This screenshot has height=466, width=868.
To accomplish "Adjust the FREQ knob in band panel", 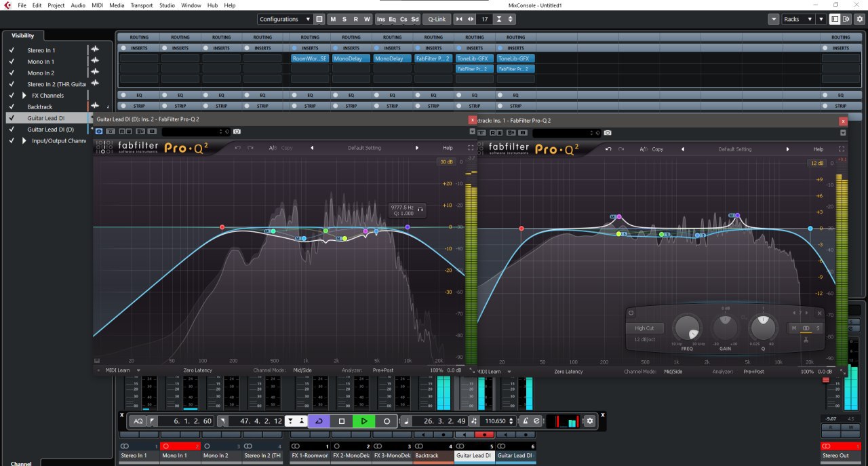I will pyautogui.click(x=687, y=328).
